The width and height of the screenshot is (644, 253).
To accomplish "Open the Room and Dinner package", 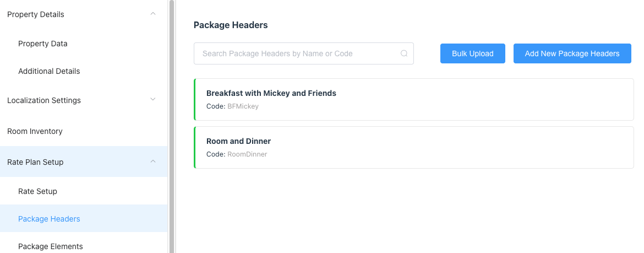I will click(x=239, y=141).
